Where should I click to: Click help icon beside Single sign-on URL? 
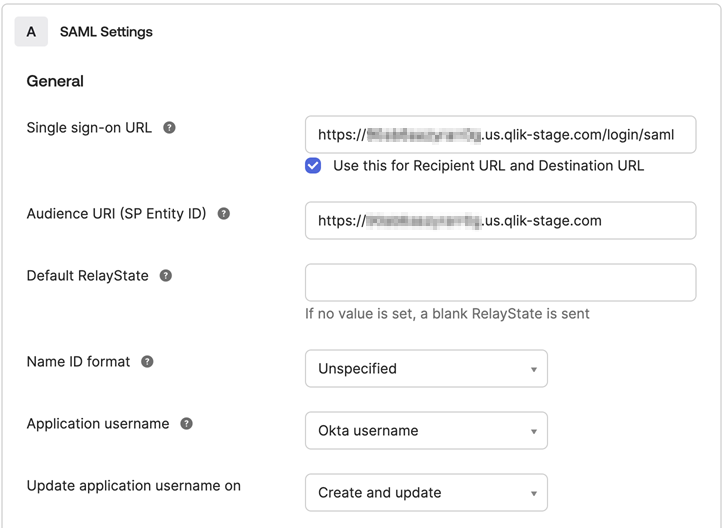pyautogui.click(x=169, y=128)
